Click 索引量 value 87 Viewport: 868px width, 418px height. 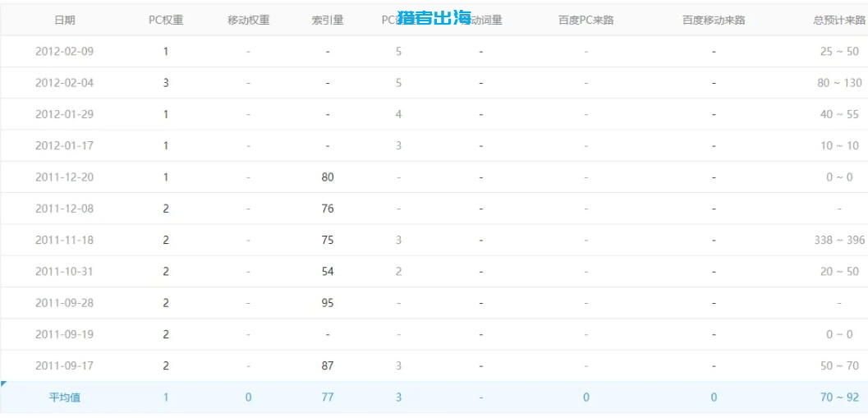[328, 366]
